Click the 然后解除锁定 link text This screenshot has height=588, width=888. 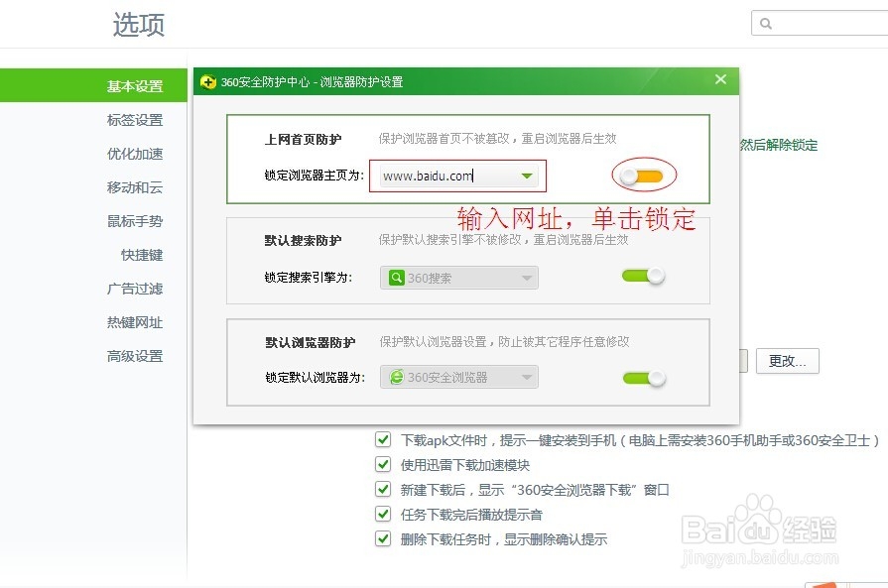point(779,145)
